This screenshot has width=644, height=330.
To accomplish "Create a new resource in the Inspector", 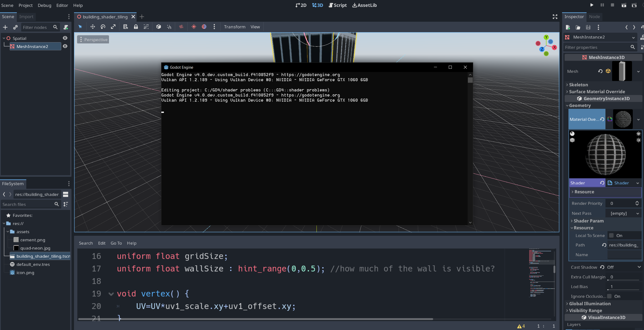I will 568,27.
